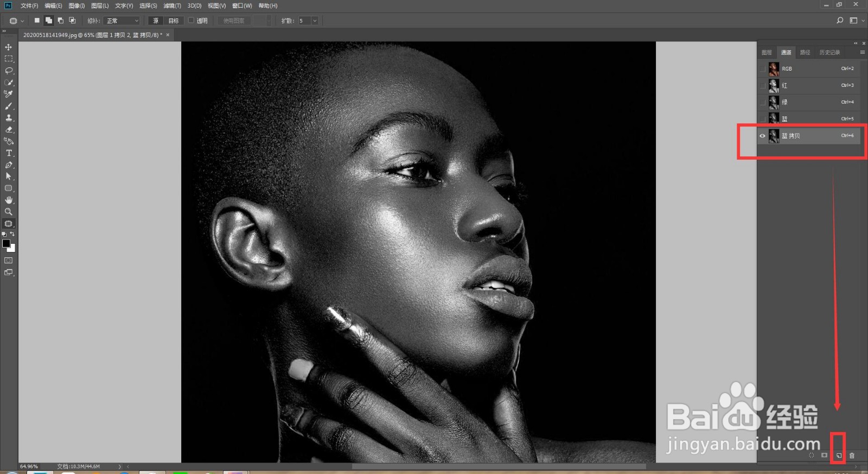Open the 滤镜(T) menu
The height and width of the screenshot is (474, 868).
(172, 5)
